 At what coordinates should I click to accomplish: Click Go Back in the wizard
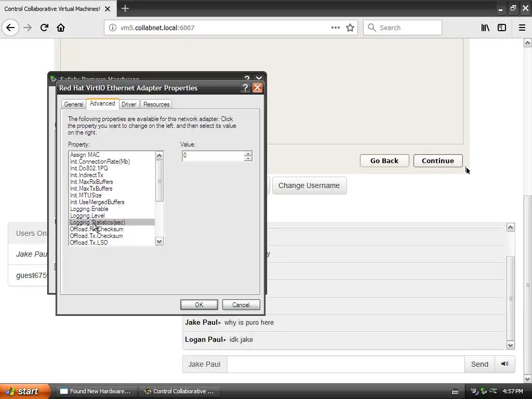(x=384, y=161)
